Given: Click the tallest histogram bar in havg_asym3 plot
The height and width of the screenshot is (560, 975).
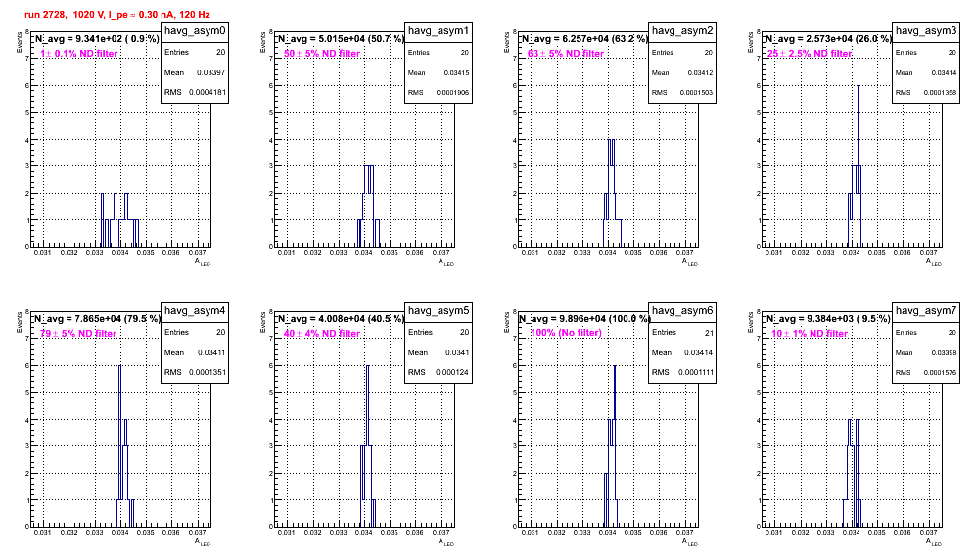Looking at the screenshot, I should tap(859, 164).
